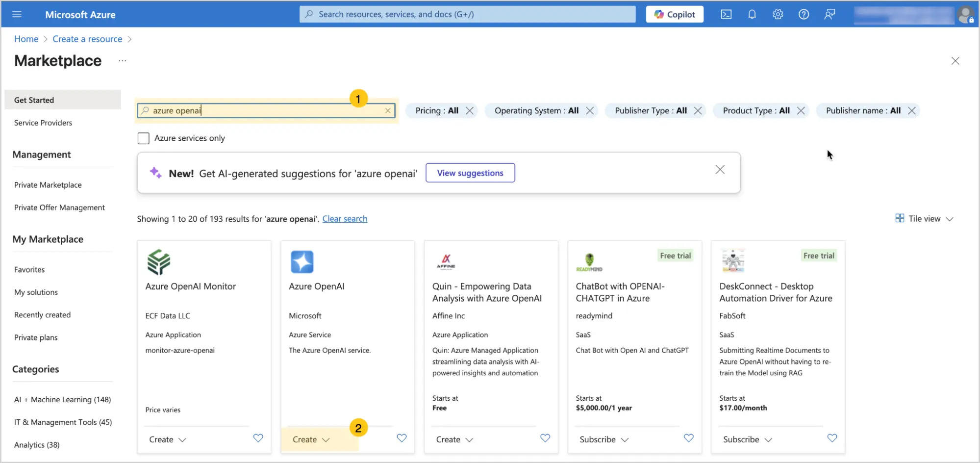Viewport: 980px width, 463px height.
Task: Click the Clear search link
Action: (x=345, y=219)
